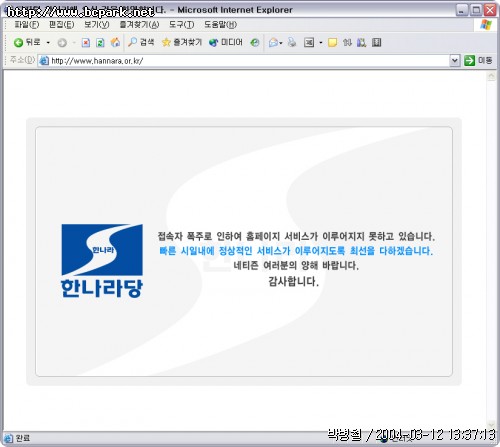This screenshot has height=447, width=500.
Task: Open the Media (미디어) toolbar button
Action: click(x=226, y=42)
